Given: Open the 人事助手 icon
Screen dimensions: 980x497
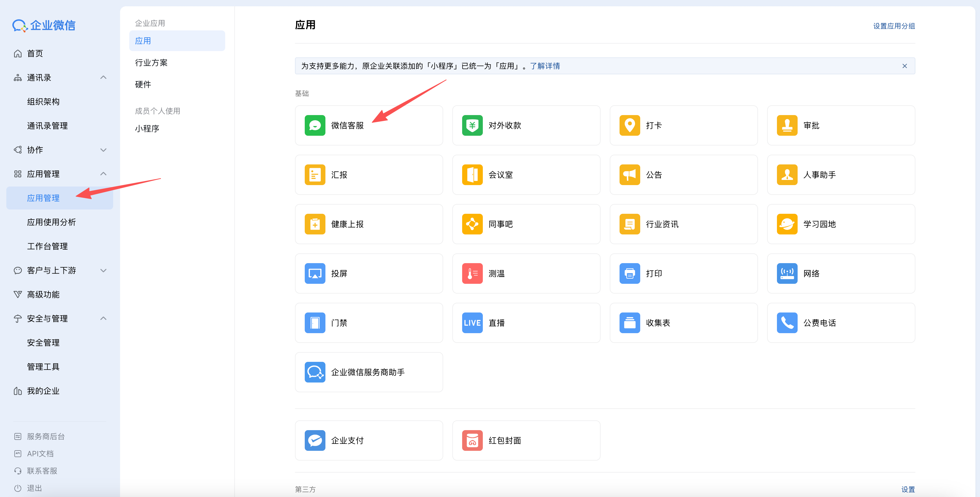Looking at the screenshot, I should coord(787,175).
